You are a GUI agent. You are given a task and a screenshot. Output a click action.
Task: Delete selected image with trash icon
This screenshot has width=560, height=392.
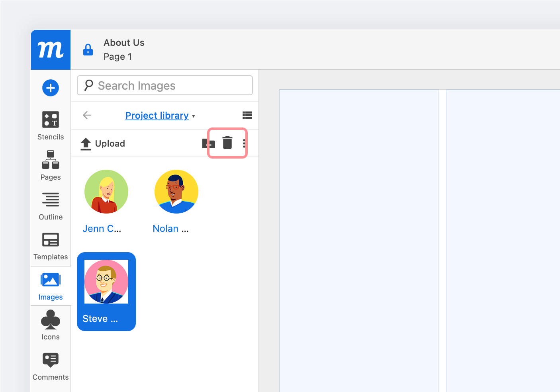tap(227, 143)
